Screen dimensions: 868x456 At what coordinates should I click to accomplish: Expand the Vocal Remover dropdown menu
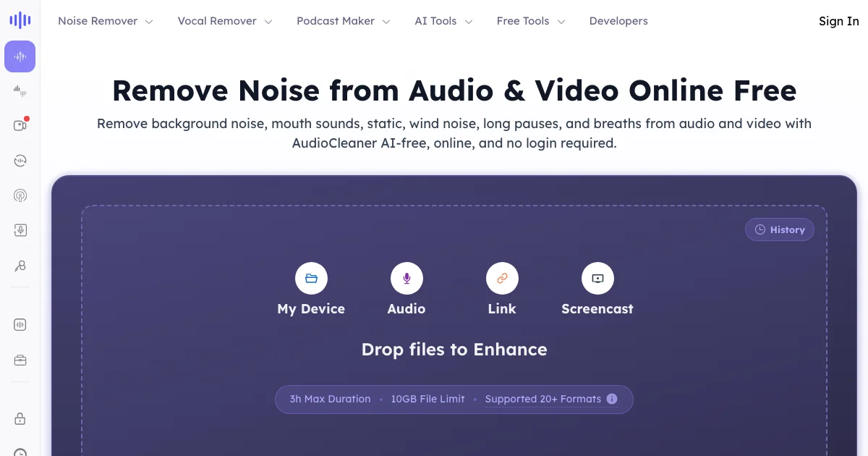225,21
